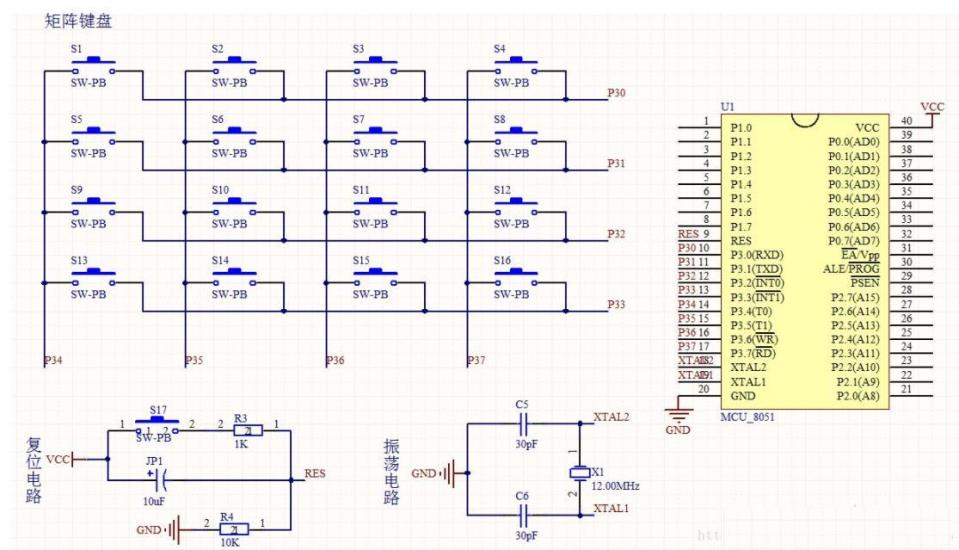Select push-button switch S10

234,207
